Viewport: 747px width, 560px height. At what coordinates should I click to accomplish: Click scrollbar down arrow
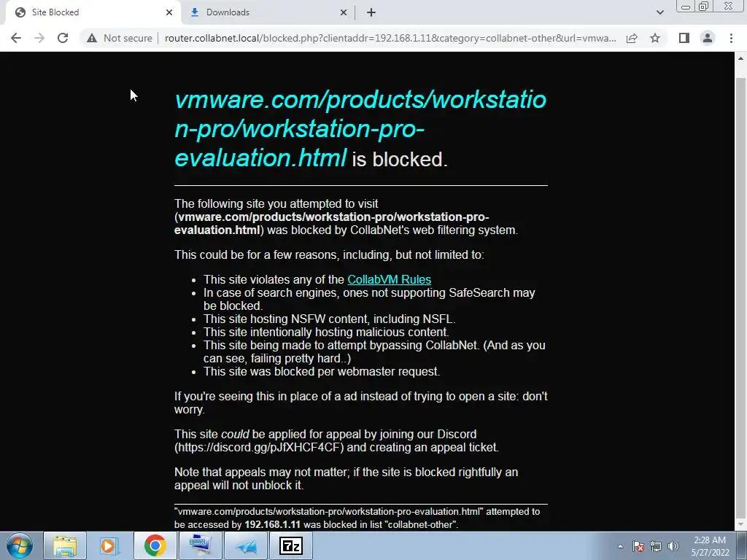point(741,525)
